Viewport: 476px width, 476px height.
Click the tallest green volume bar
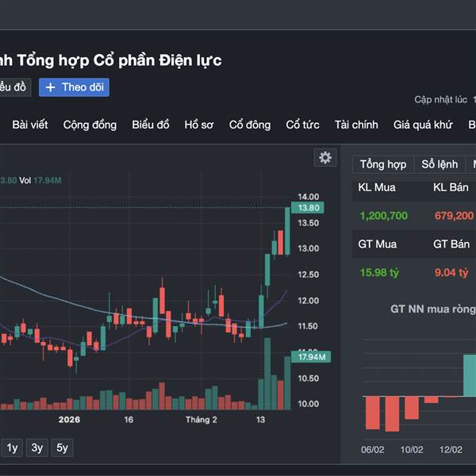(267, 373)
